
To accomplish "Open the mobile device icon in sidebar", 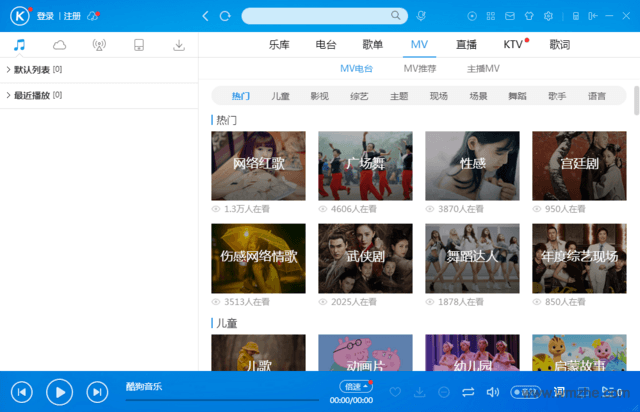I will (139, 45).
